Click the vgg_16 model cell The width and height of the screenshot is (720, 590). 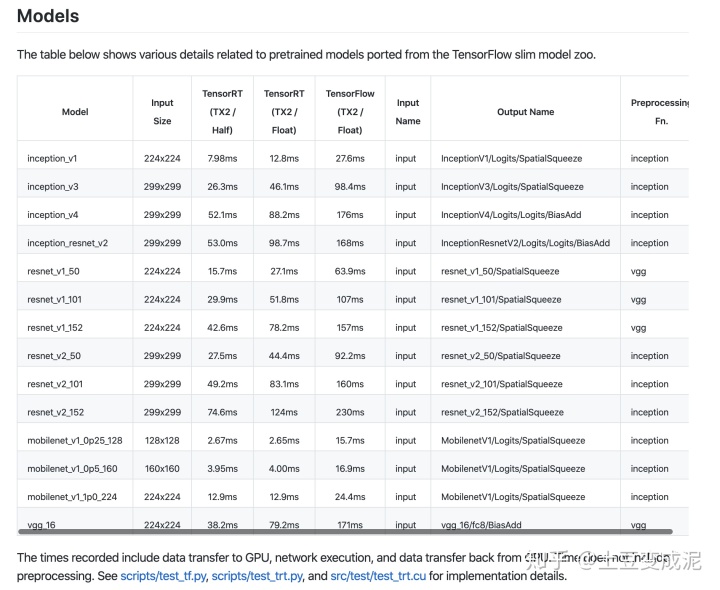point(42,524)
